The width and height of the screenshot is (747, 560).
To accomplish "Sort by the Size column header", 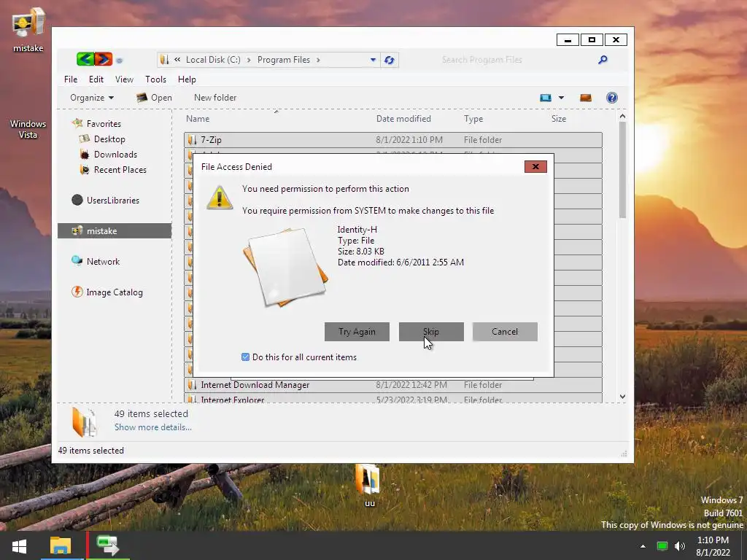I will pos(558,119).
